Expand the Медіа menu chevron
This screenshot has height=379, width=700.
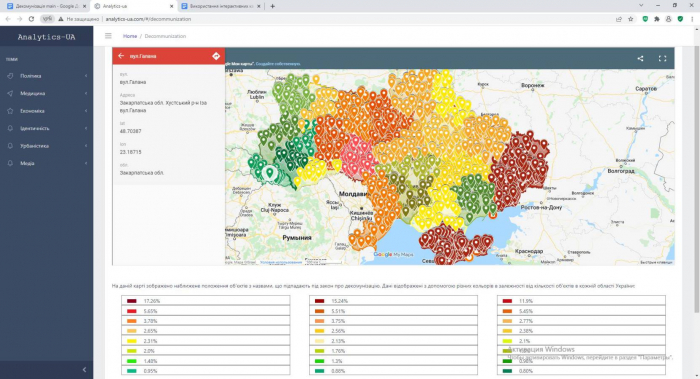click(x=86, y=163)
